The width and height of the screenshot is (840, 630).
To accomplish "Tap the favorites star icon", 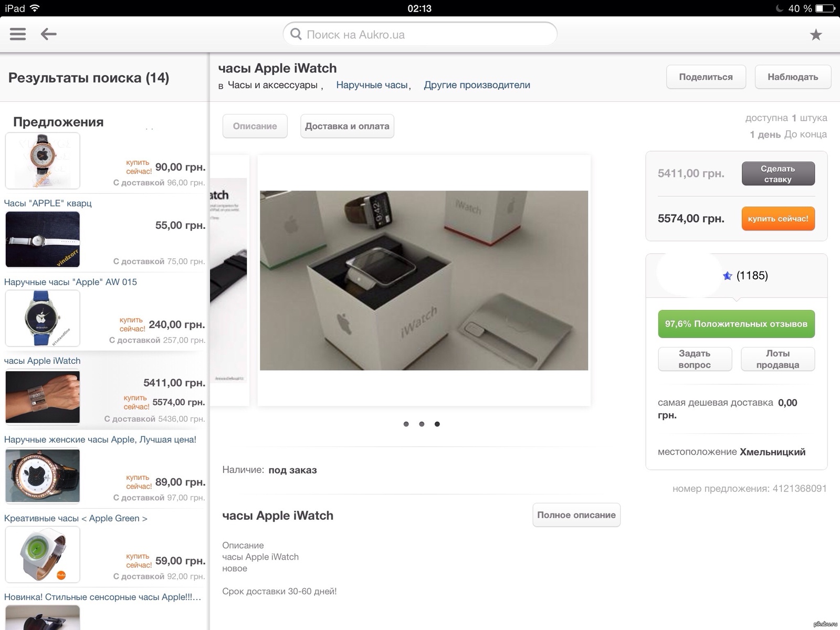I will [x=816, y=35].
